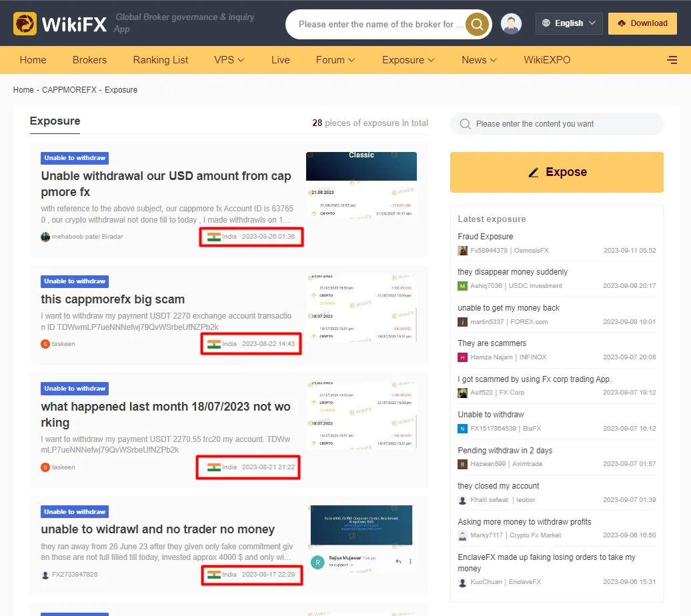Image resolution: width=691 pixels, height=616 pixels.
Task: Click the globe icon beside English
Action: pos(546,23)
